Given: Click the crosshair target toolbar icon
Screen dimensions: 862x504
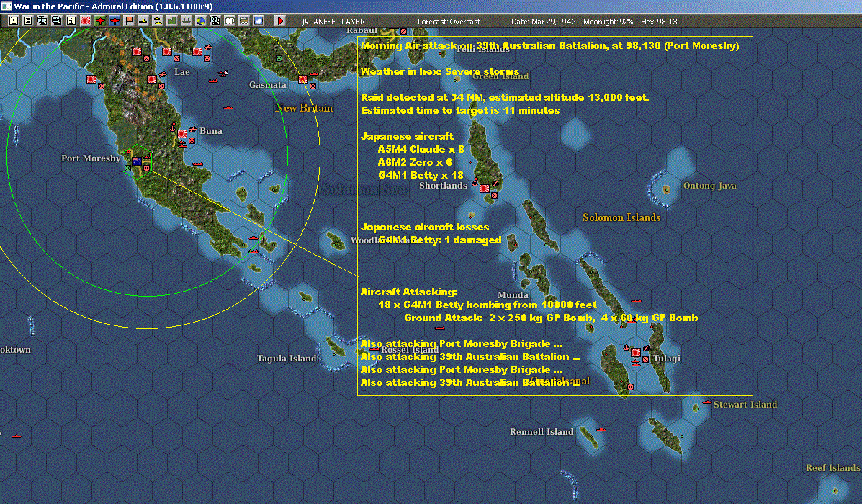Looking at the screenshot, I should [x=215, y=21].
